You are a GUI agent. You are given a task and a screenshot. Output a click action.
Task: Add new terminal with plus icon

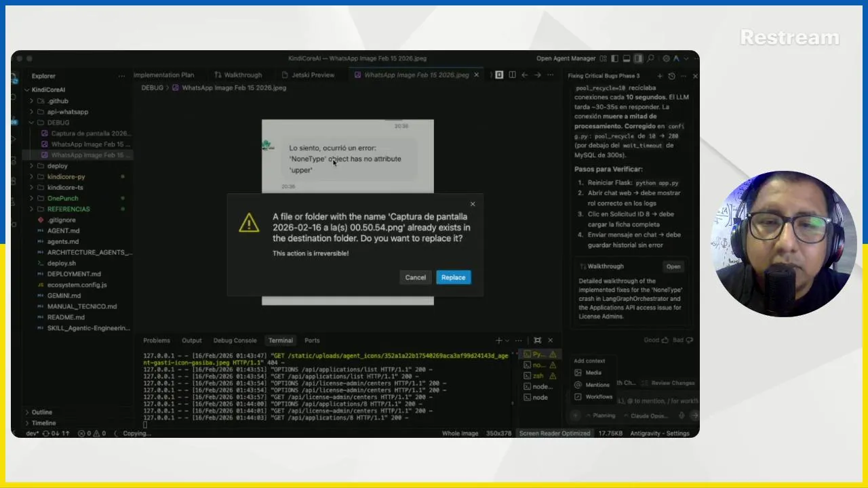coord(499,341)
